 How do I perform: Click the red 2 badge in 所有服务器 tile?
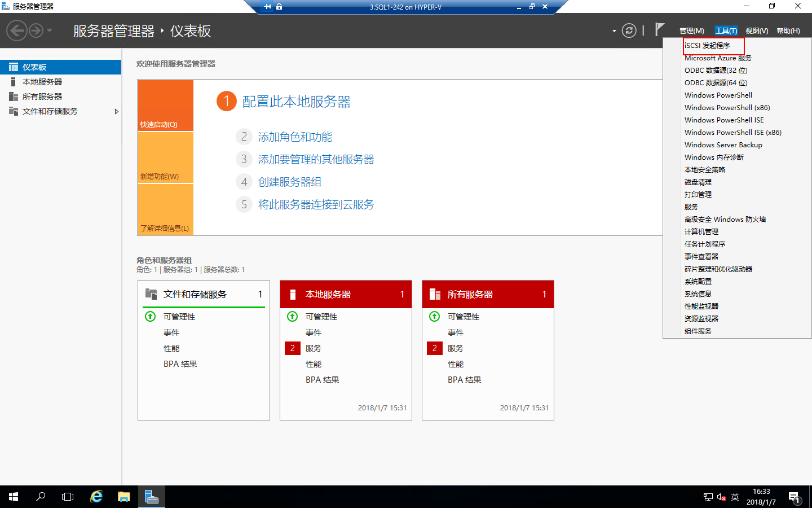(435, 348)
